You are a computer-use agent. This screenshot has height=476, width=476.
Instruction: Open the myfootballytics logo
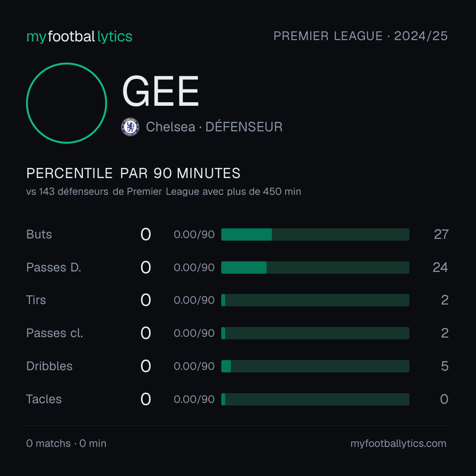79,37
